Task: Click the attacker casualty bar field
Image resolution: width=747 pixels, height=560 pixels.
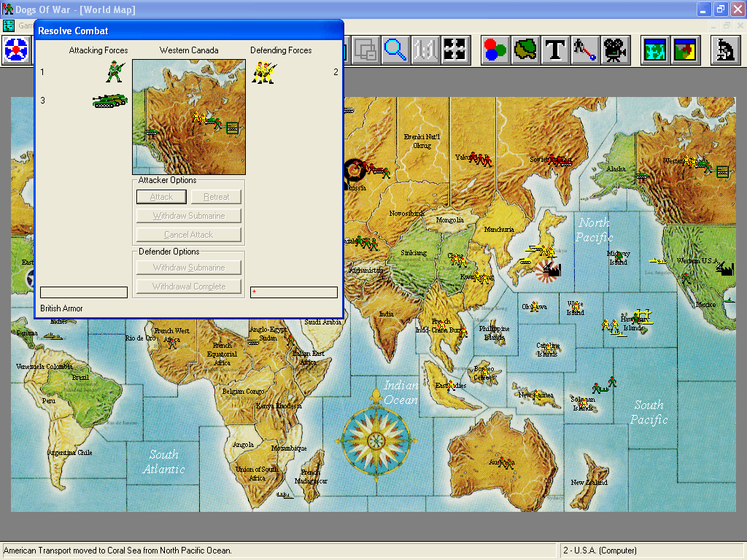Action: coord(84,292)
